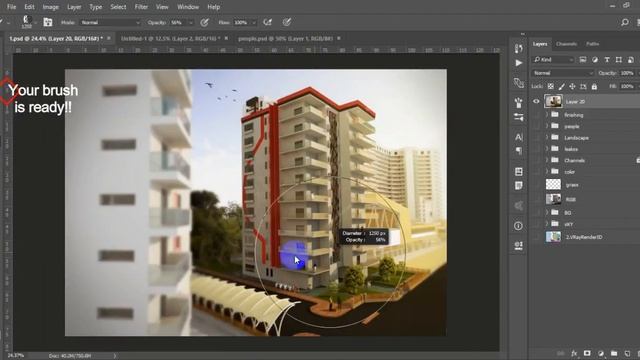Toggle pressure for opacity icon

pos(204,22)
